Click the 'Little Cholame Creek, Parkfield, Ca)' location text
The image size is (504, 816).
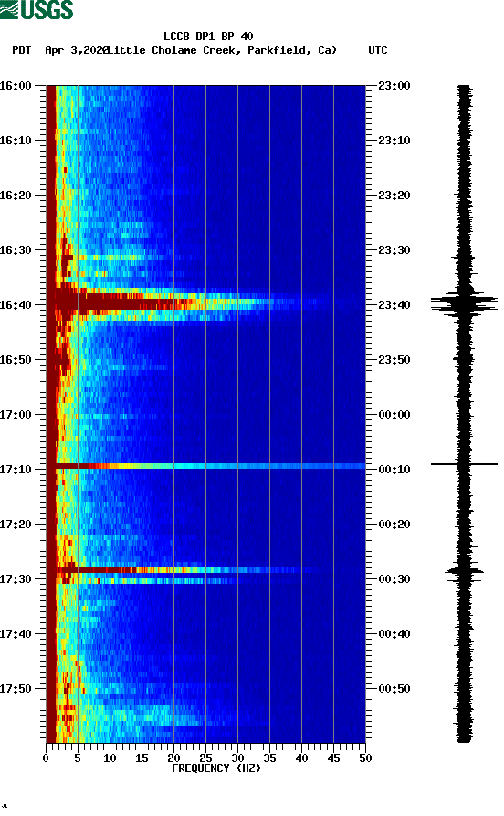point(222,50)
